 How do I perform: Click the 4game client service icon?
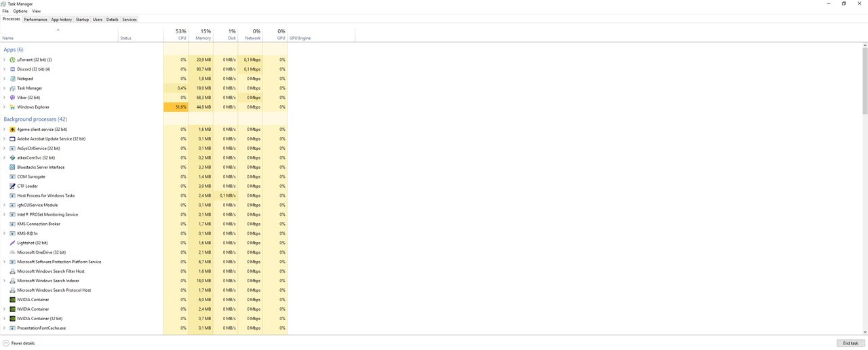tap(12, 129)
